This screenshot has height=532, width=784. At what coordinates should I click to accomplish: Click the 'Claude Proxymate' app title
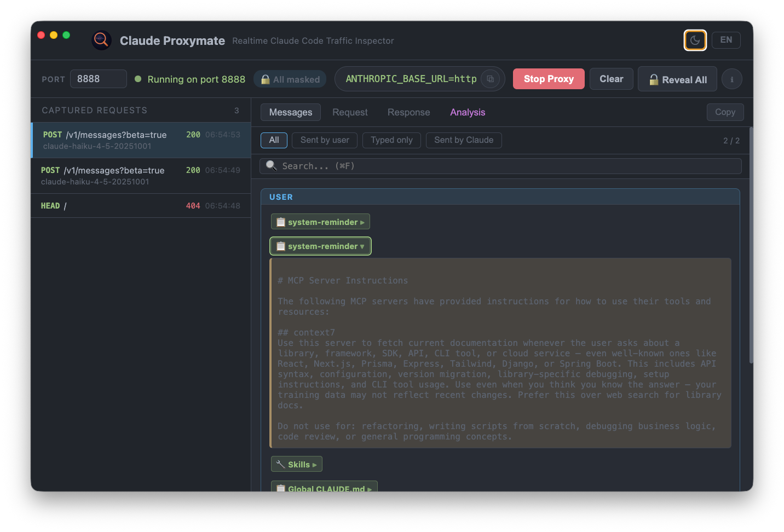pyautogui.click(x=172, y=41)
